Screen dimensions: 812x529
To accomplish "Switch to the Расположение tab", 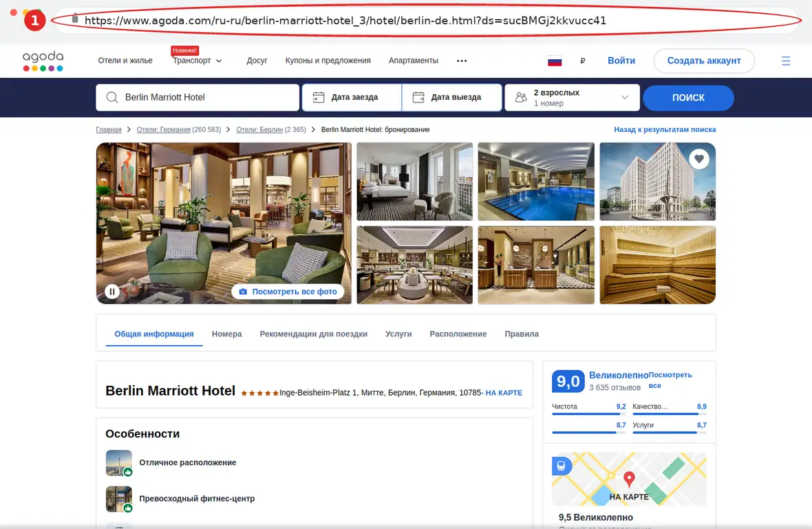I will (458, 334).
